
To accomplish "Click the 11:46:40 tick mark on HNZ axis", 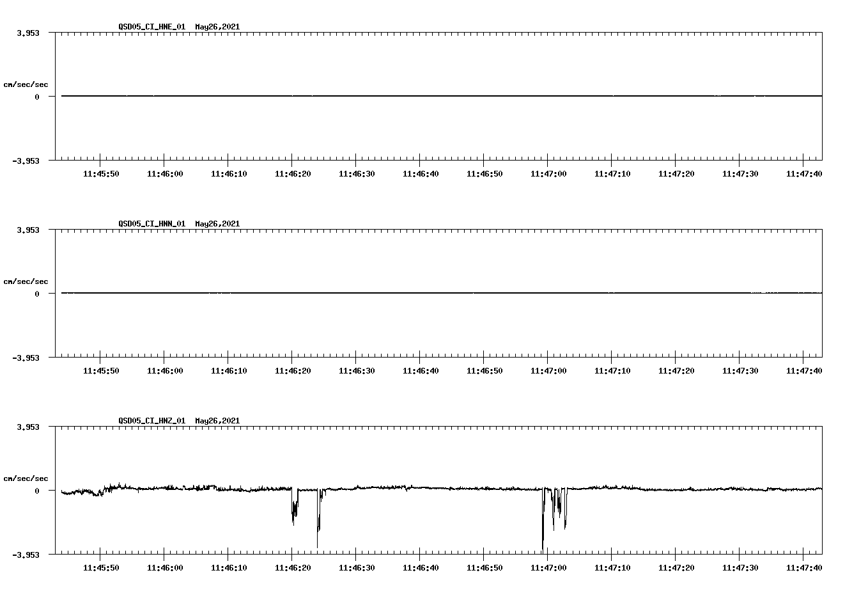I will 421,554.
